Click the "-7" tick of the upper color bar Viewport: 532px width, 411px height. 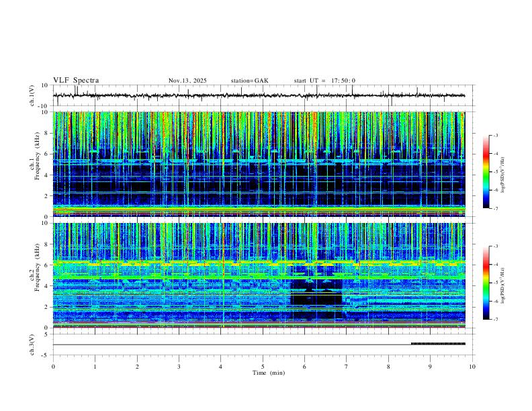click(496, 209)
